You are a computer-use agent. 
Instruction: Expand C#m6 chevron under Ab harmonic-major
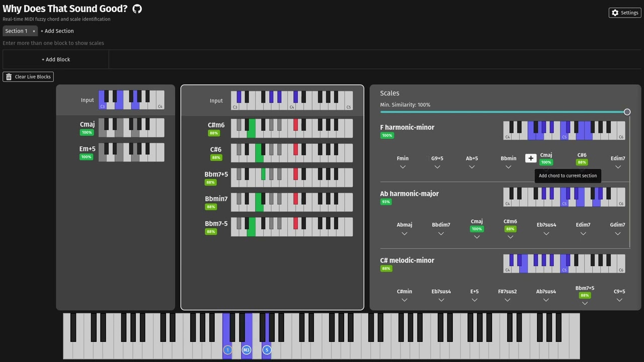(x=510, y=237)
